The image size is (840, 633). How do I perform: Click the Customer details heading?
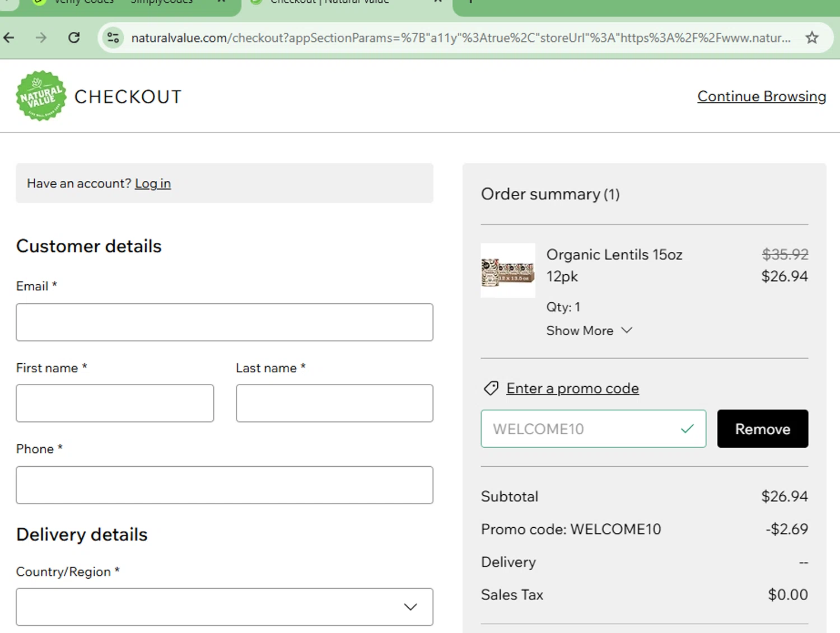[x=89, y=246]
